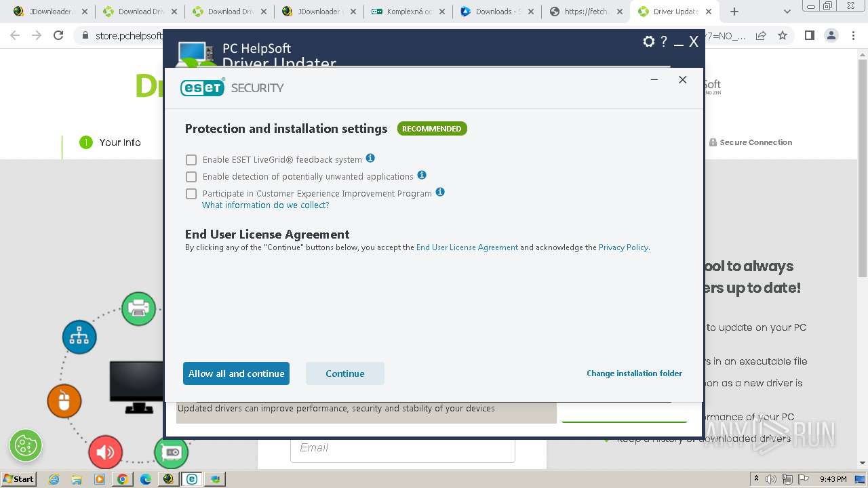Open the End User License Agreement link

[x=467, y=247]
